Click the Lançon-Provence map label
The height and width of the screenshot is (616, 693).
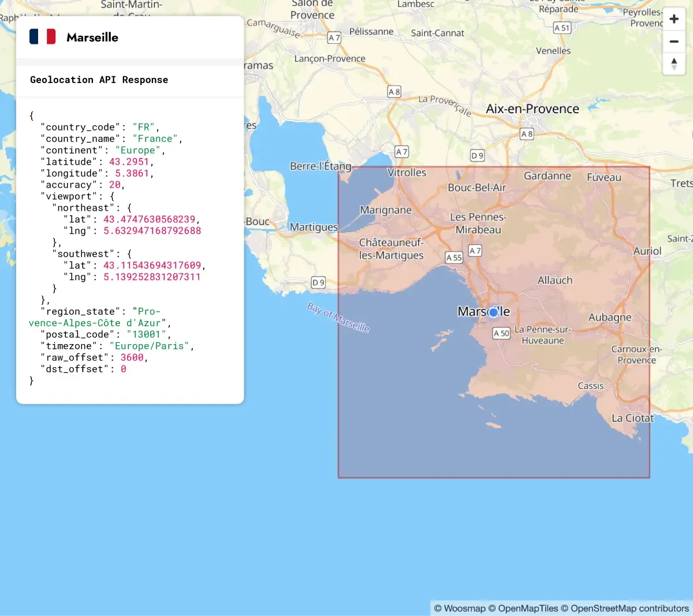330,59
